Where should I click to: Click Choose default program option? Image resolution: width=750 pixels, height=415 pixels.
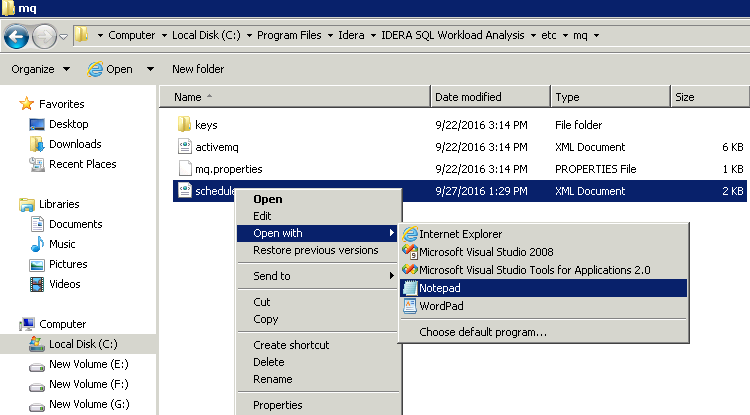click(x=483, y=332)
